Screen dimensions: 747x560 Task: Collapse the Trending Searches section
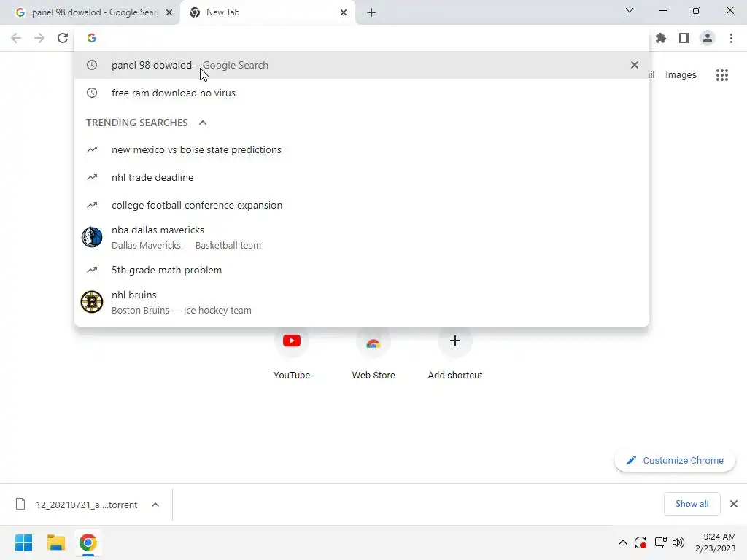click(x=203, y=122)
